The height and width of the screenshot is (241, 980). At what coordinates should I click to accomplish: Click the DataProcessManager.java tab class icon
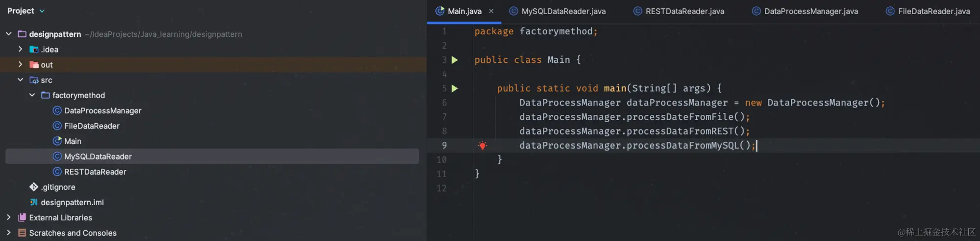coord(756,11)
